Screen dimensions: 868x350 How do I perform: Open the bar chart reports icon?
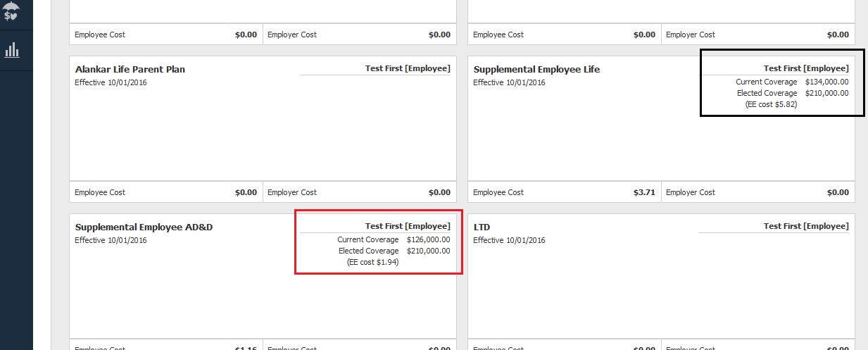12,50
